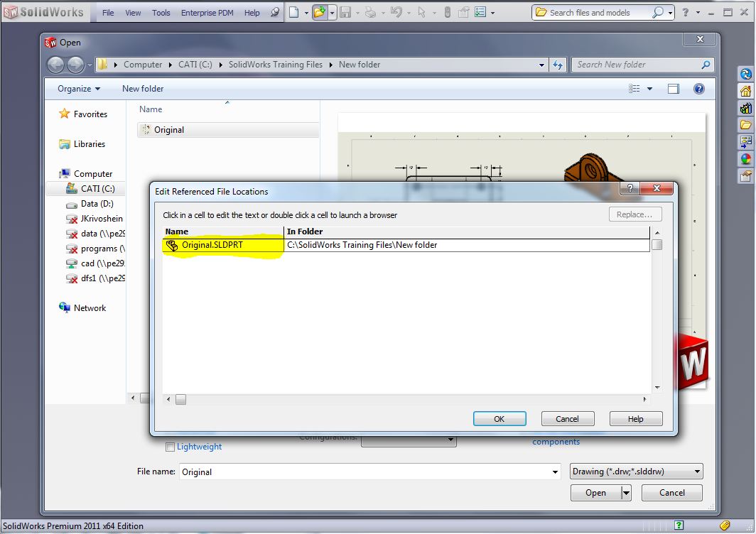Open the Organize dropdown menu
The width and height of the screenshot is (756, 534).
pos(79,89)
